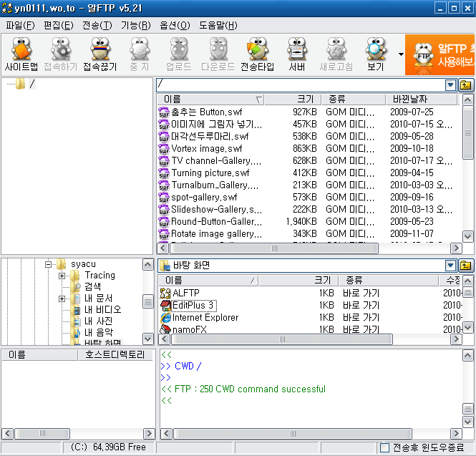Click the 서버 server toolbar icon
Image resolution: width=476 pixels, height=456 pixels.
click(297, 55)
